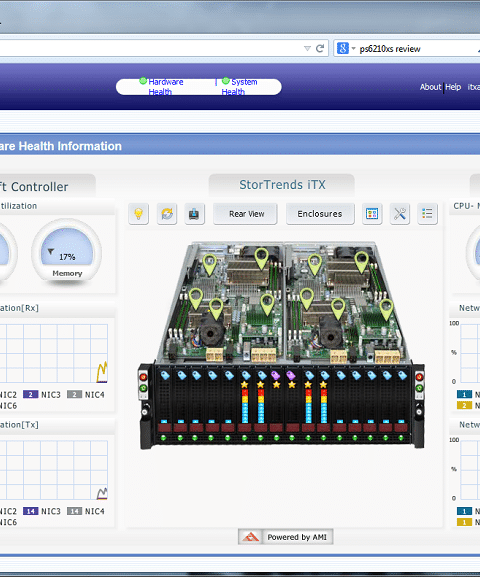Select the StorTrends iTX tab
This screenshot has width=480, height=577.
pyautogui.click(x=282, y=184)
